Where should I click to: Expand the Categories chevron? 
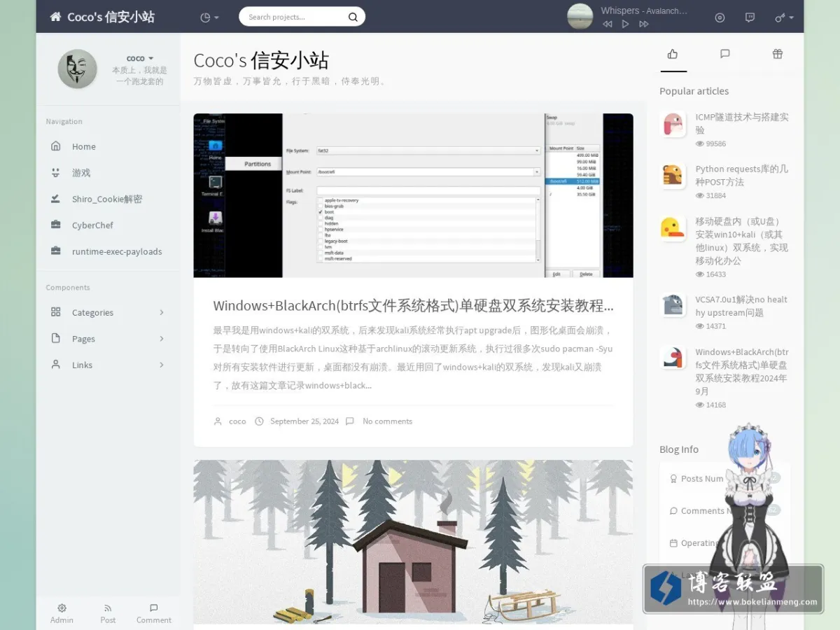(162, 312)
